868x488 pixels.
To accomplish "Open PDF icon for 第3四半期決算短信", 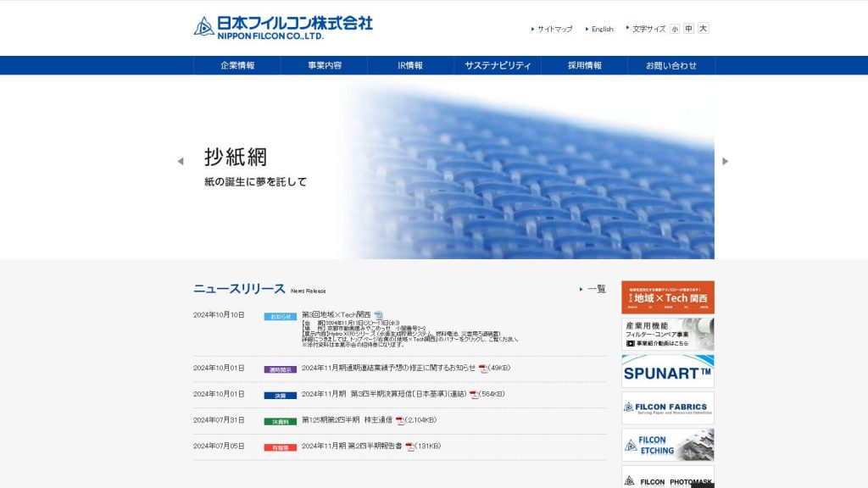I will click(x=475, y=395).
